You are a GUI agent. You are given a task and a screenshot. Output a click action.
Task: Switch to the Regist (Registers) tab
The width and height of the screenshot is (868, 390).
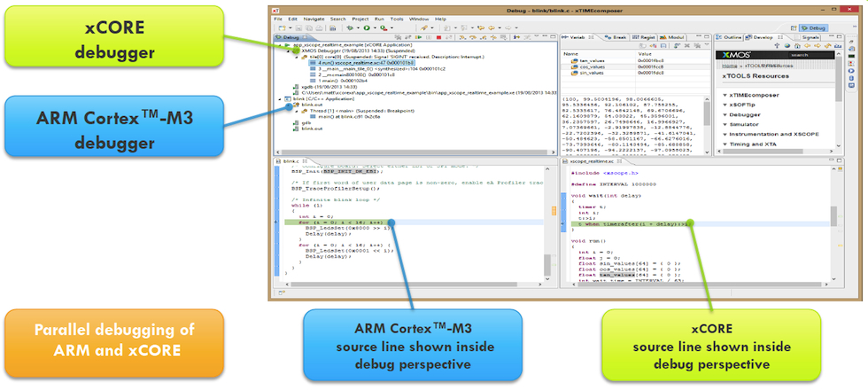click(643, 37)
